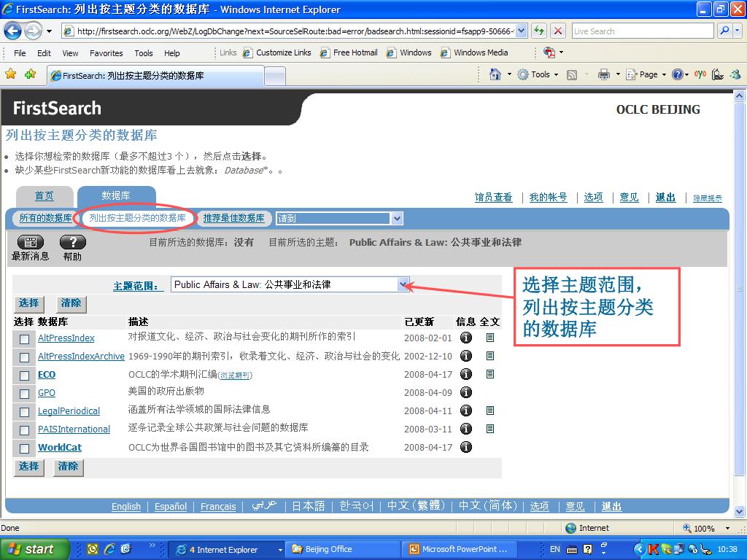Open the 我的帐号 link
The height and width of the screenshot is (560, 747).
coord(549,197)
